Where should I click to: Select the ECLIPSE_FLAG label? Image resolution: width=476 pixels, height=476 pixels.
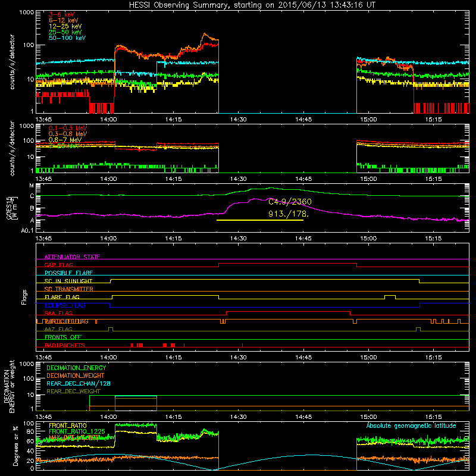click(x=65, y=305)
